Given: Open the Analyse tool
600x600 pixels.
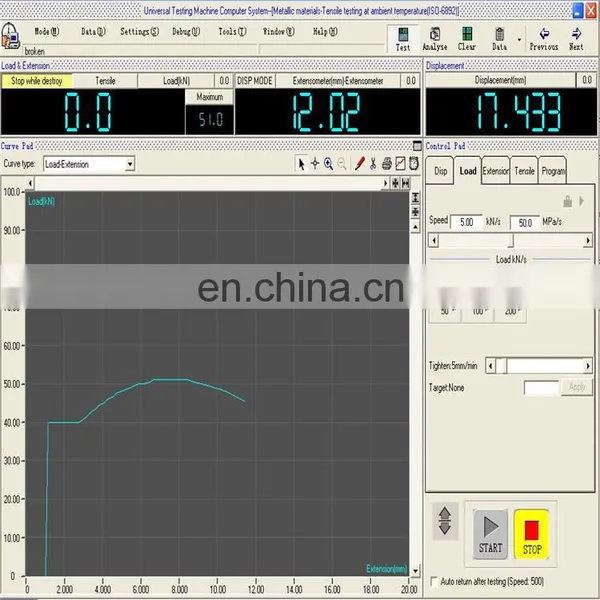Looking at the screenshot, I should click(435, 39).
